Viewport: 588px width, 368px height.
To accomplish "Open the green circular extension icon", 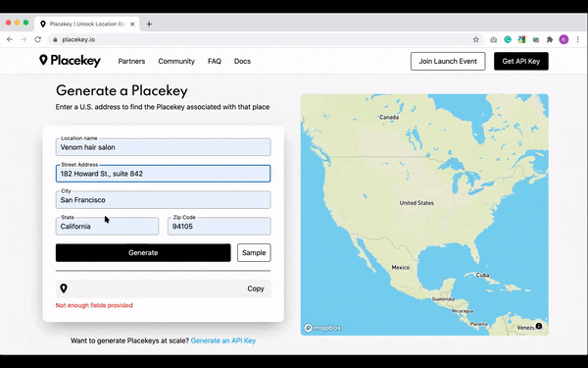I will point(508,39).
